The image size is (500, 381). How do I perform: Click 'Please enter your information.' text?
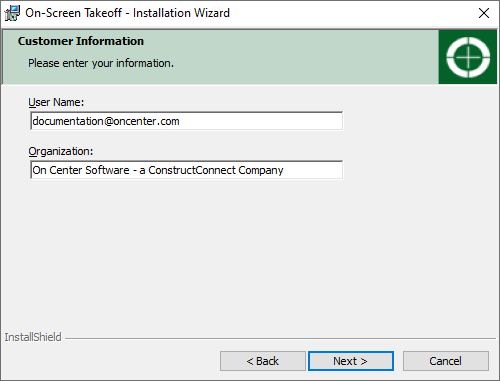point(101,63)
